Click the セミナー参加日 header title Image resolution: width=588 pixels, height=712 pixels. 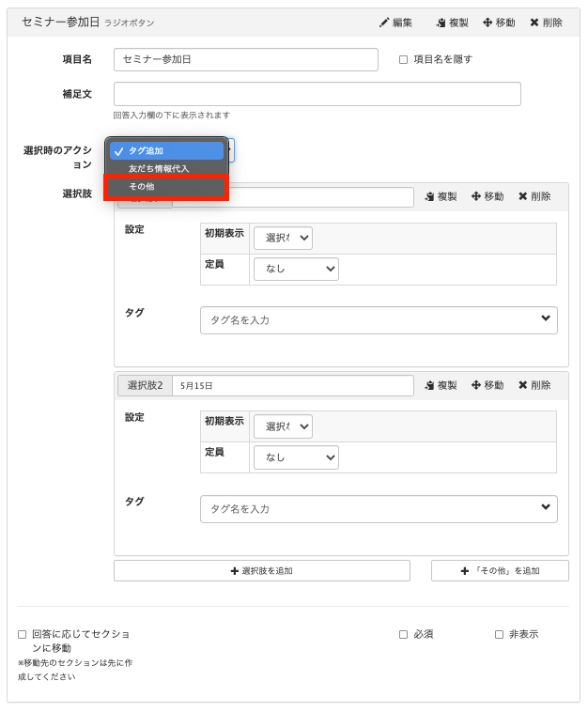(60, 22)
